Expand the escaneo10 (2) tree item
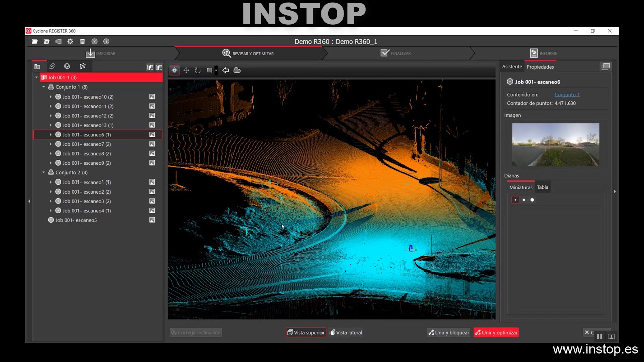 51,97
